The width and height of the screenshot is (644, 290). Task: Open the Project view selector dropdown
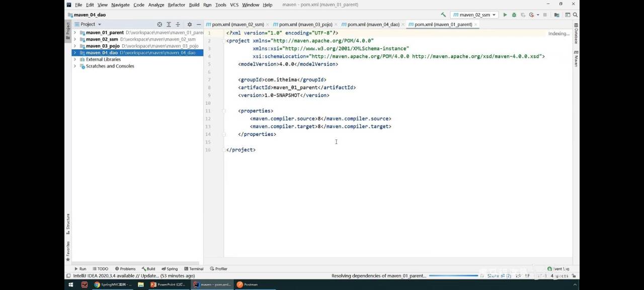pyautogui.click(x=88, y=24)
